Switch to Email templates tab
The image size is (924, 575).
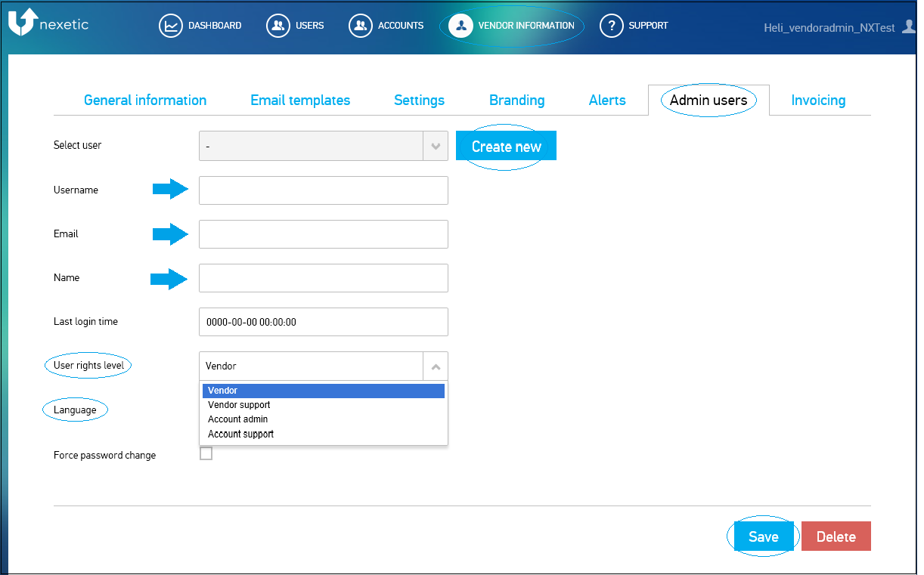300,100
